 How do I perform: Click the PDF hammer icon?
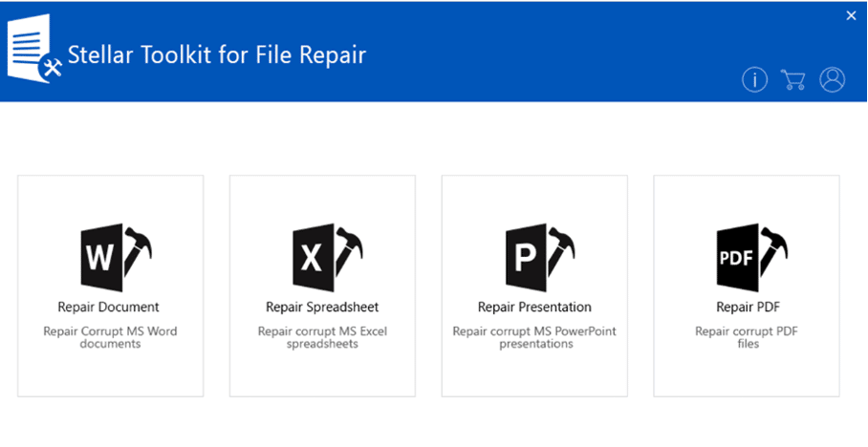(x=751, y=257)
